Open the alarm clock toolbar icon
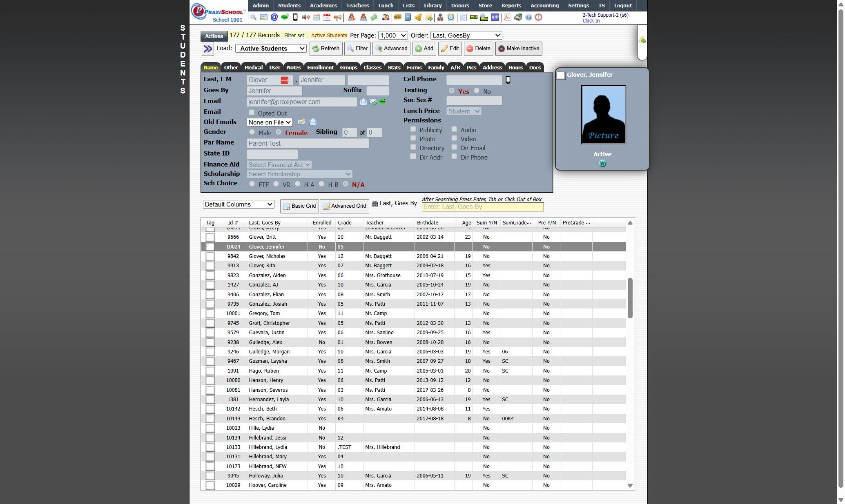Viewport: 845px width, 504px height. (451, 17)
